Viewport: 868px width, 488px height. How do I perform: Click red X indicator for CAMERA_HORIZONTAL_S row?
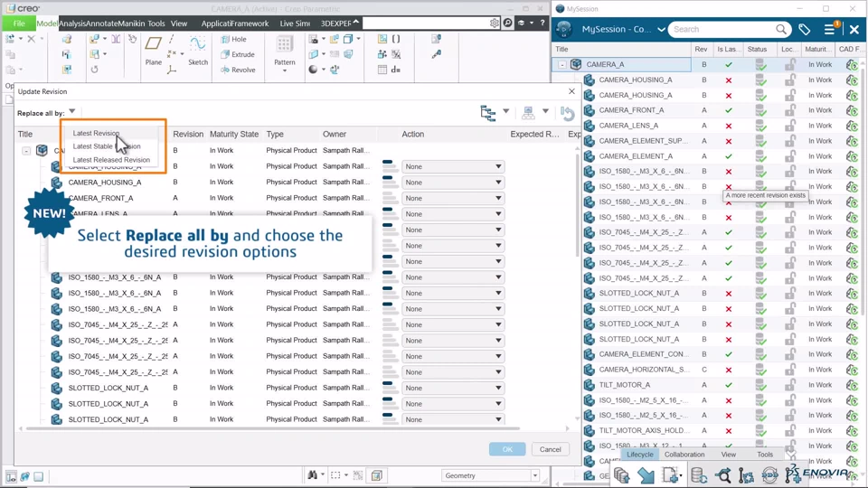point(729,370)
